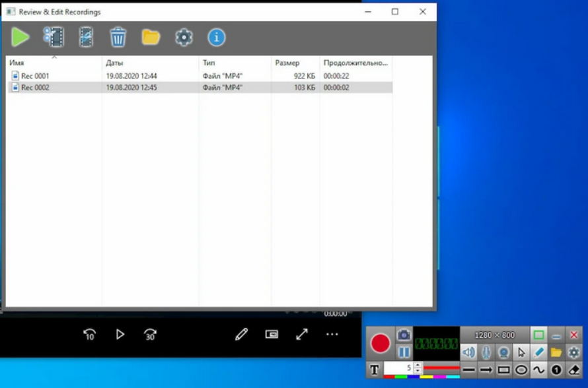
Task: Toggle the drawing pencil mode
Action: coord(539,352)
